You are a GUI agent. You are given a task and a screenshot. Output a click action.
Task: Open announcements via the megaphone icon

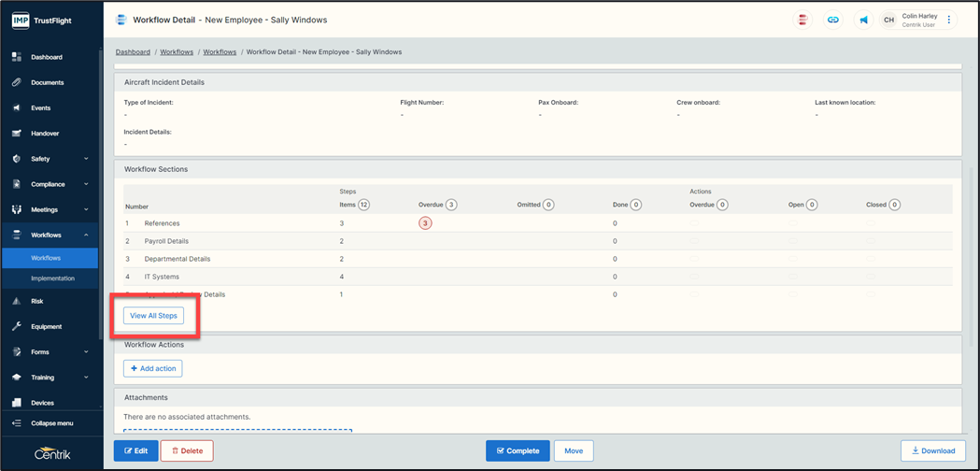point(864,20)
